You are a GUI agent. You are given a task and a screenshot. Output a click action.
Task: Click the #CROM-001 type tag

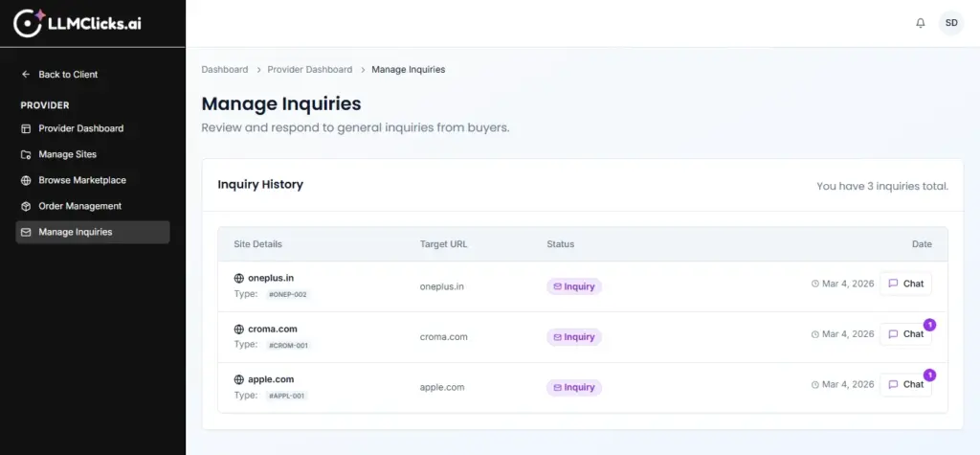[288, 345]
